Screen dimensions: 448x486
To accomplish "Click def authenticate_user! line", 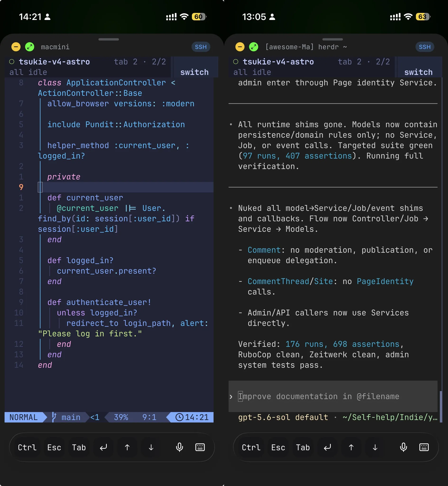I will click(x=99, y=302).
